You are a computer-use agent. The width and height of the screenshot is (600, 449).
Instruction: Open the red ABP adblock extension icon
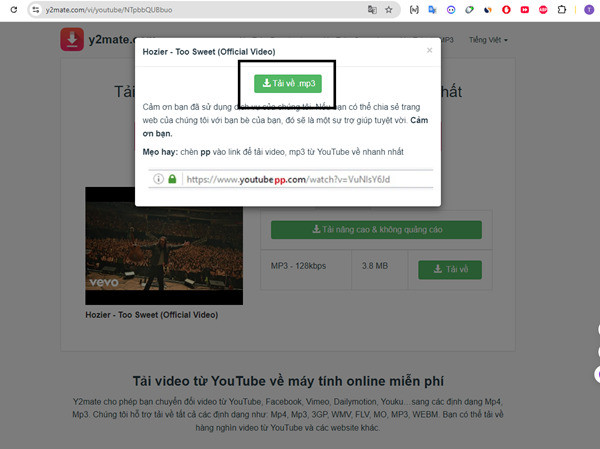pos(543,10)
